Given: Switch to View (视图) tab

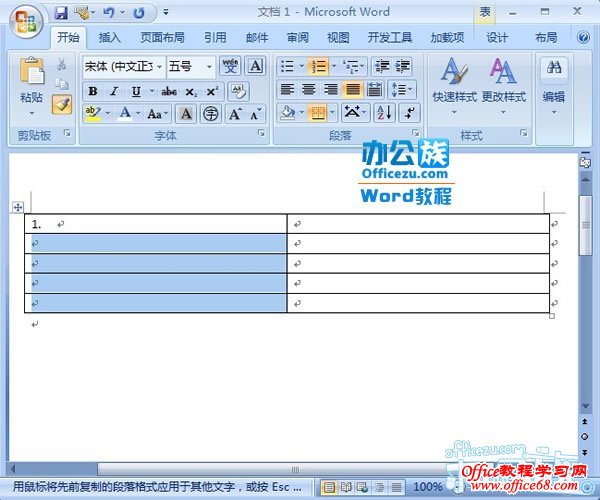Looking at the screenshot, I should [338, 37].
